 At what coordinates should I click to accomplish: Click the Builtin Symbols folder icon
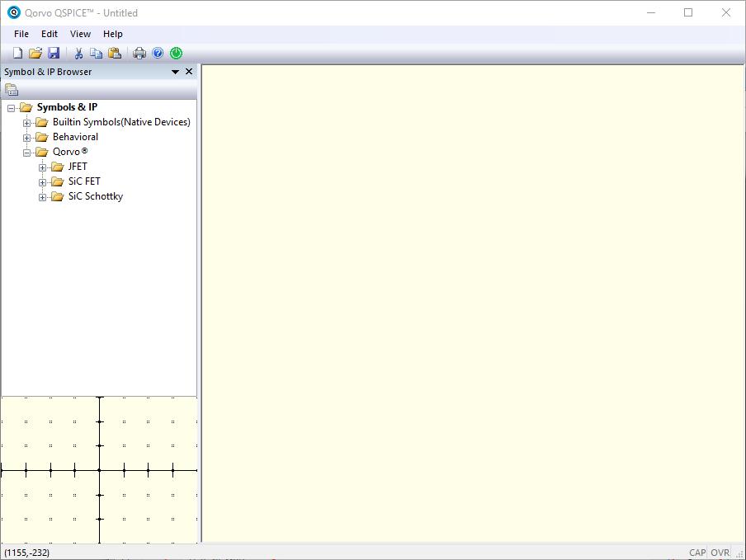point(42,123)
